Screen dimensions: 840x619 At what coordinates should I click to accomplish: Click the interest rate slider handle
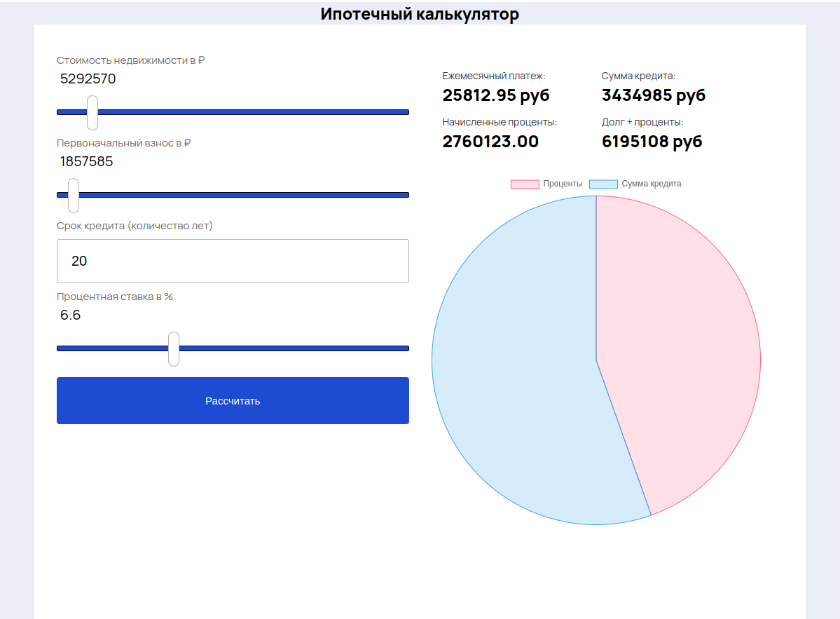click(174, 348)
